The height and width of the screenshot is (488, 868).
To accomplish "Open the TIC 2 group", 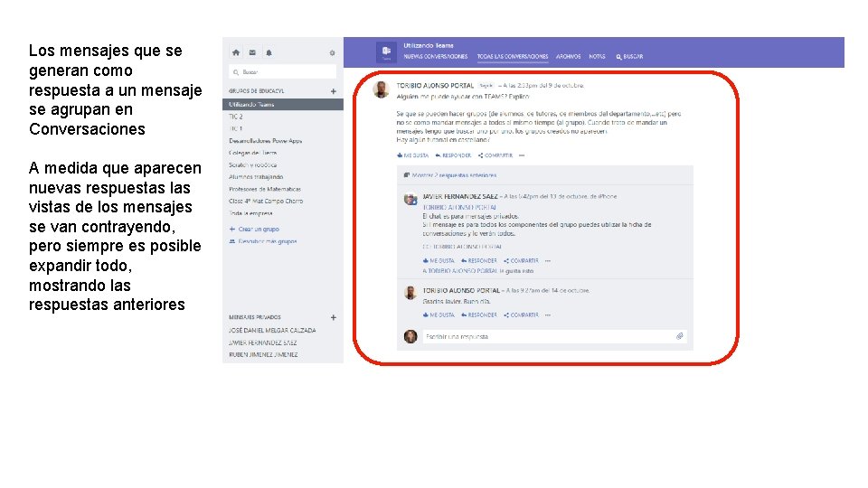I will [236, 117].
